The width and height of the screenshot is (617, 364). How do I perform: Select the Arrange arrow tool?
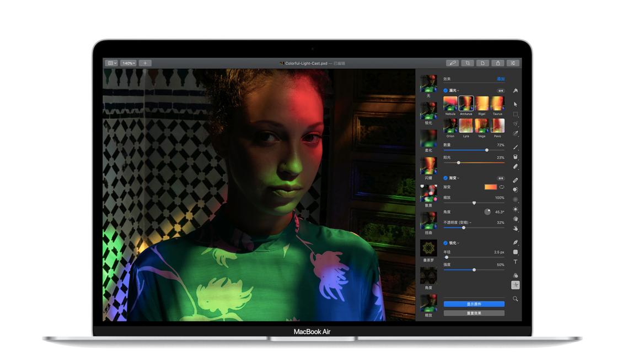pyautogui.click(x=514, y=105)
